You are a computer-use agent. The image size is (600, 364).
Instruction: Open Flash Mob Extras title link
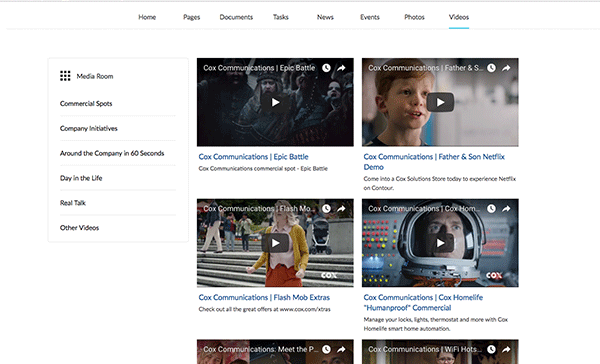point(264,297)
